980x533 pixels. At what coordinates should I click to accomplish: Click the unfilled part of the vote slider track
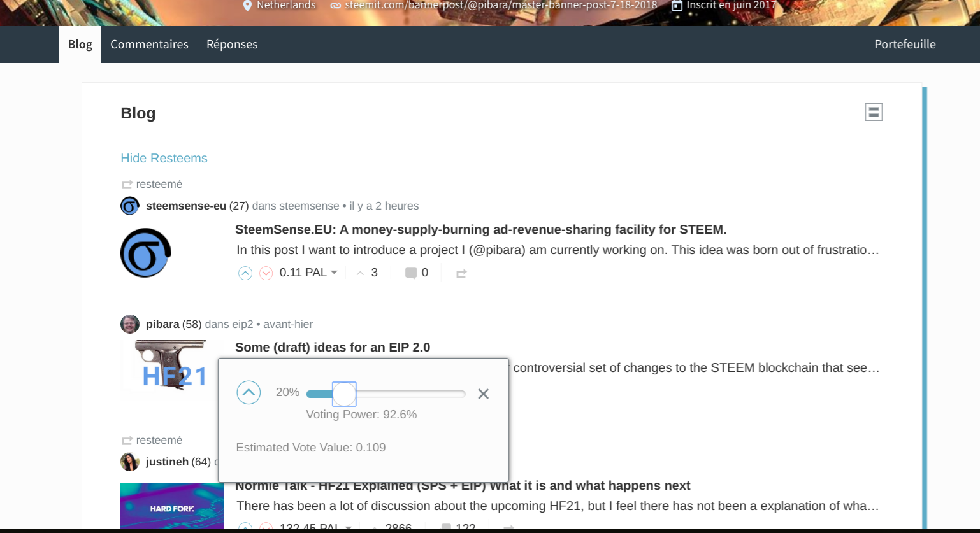point(411,394)
